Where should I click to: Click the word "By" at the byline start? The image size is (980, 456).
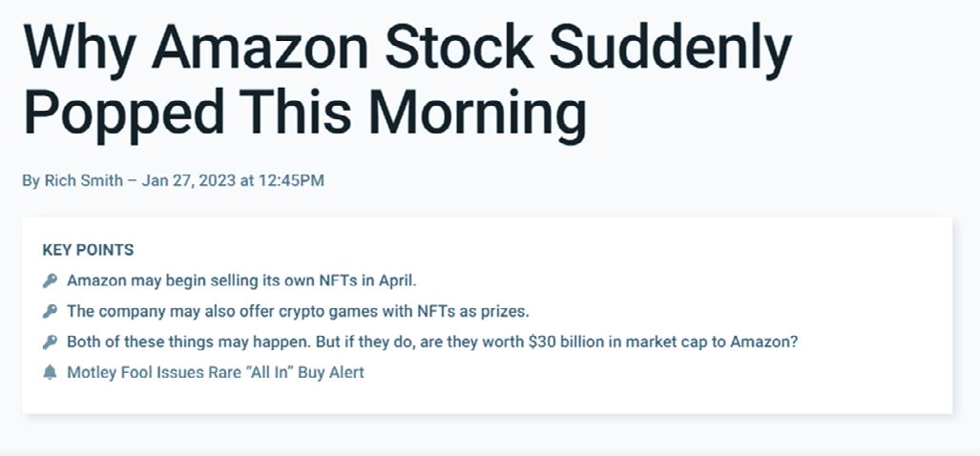coord(31,180)
